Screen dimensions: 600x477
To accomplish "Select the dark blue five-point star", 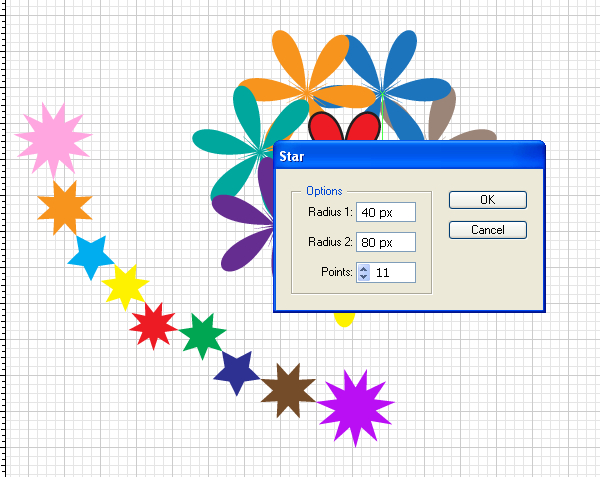I will (237, 372).
